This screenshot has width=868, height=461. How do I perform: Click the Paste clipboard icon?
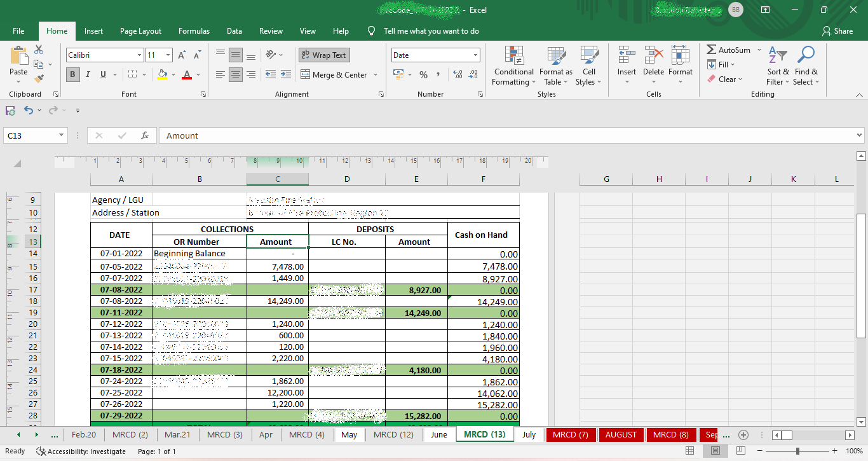(x=18, y=56)
